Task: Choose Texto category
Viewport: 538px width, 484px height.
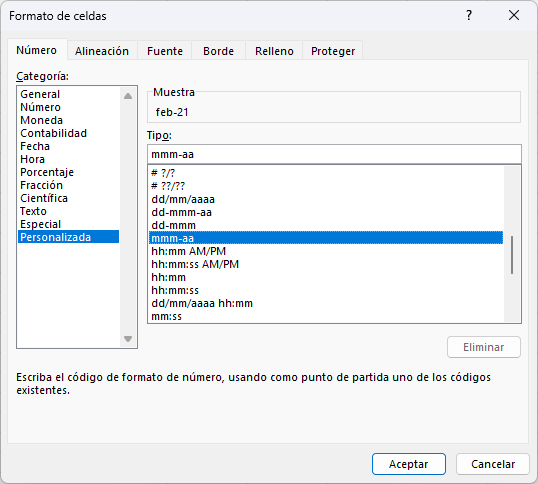Action: (68, 211)
